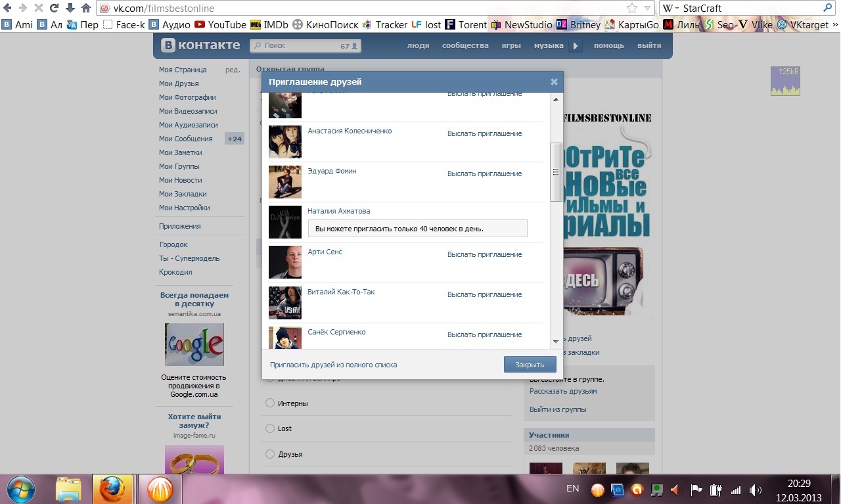Open the КиноПоиск bookmark

(x=326, y=25)
